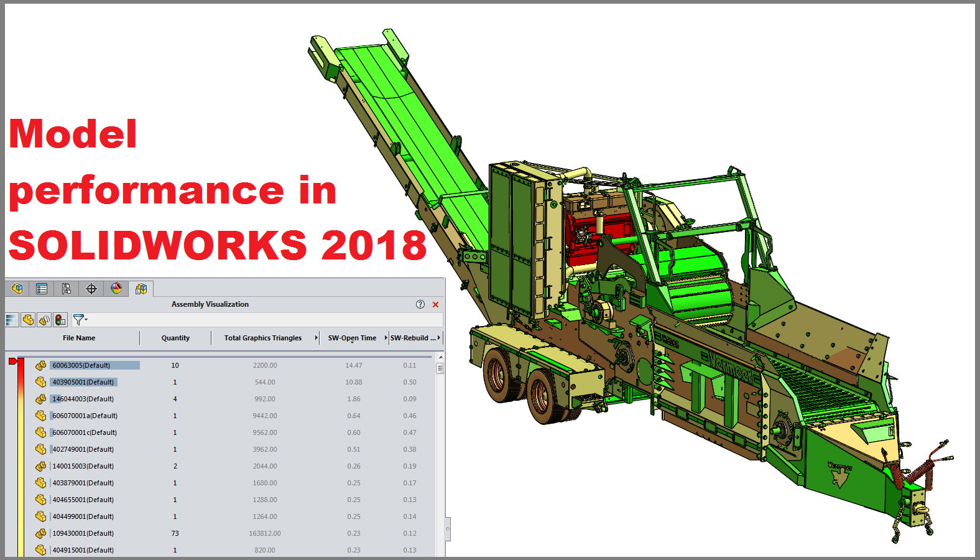Screen dimensions: 980x560
Task: Open Assembly Visualization help
Action: pos(420,304)
